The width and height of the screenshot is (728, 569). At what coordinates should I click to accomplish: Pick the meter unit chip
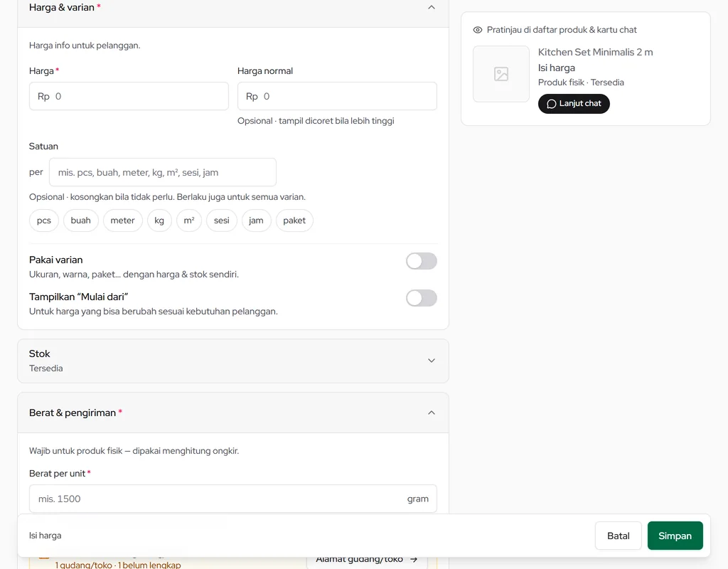pos(122,220)
